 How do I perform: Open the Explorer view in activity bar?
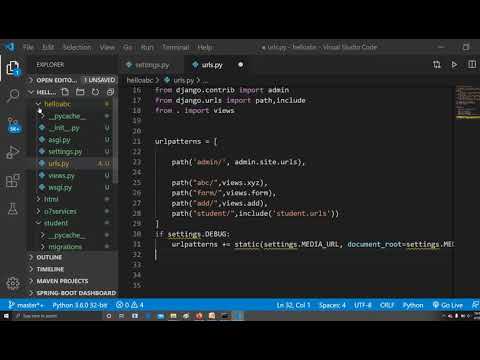(13, 68)
